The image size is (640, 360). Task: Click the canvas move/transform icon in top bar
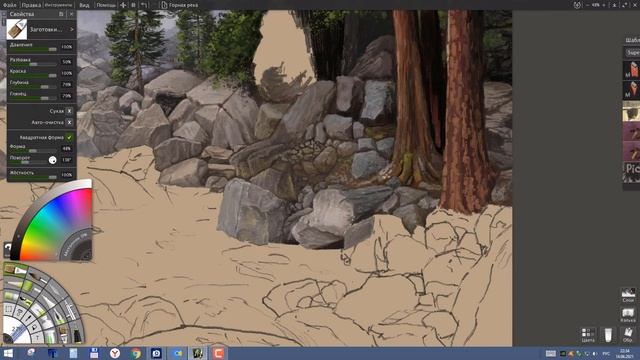123,5
